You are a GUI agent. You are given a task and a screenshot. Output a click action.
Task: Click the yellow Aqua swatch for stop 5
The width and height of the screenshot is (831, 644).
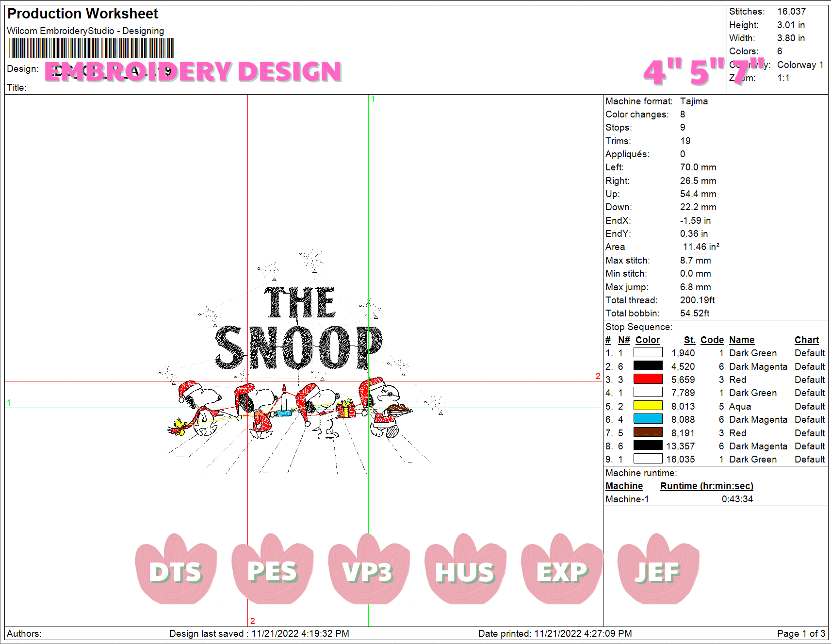tap(648, 405)
